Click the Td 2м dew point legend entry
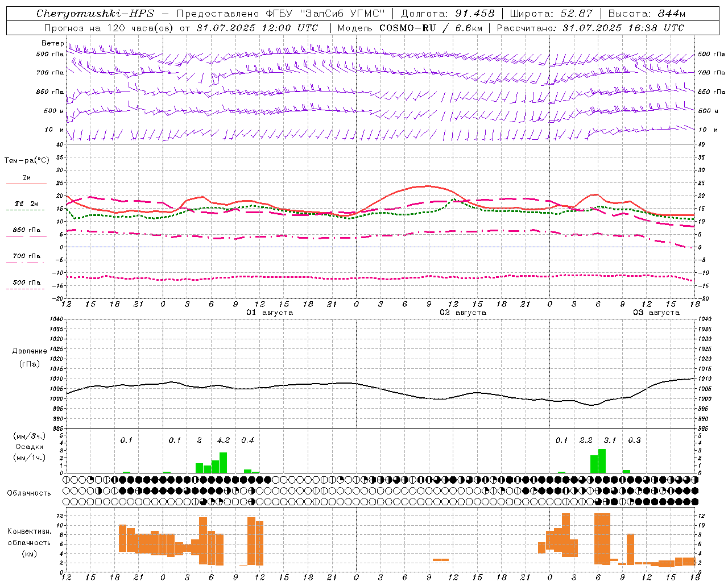Viewport: 728px width, 582px height. (27, 203)
